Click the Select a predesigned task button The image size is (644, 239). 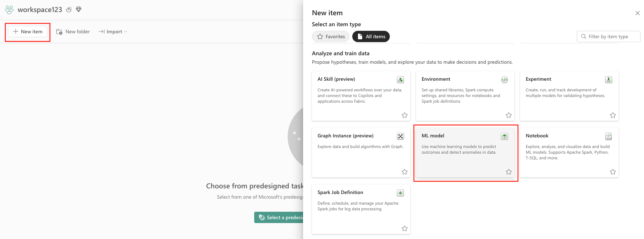pos(279,217)
